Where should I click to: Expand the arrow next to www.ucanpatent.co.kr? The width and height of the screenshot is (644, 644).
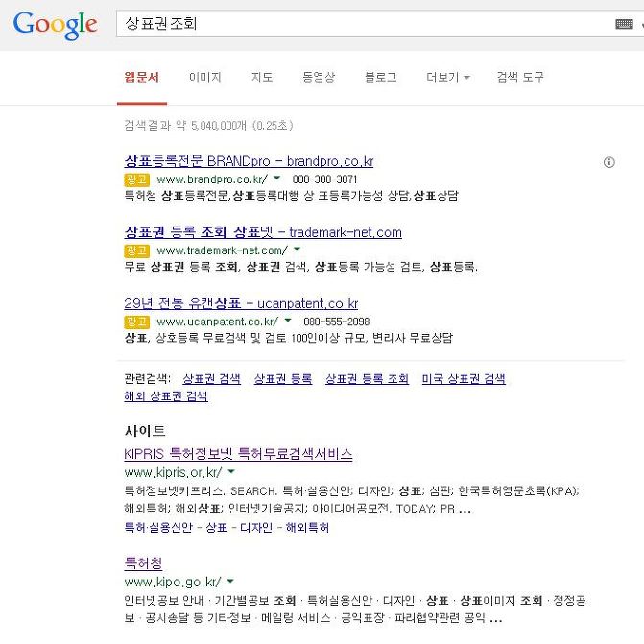(288, 320)
